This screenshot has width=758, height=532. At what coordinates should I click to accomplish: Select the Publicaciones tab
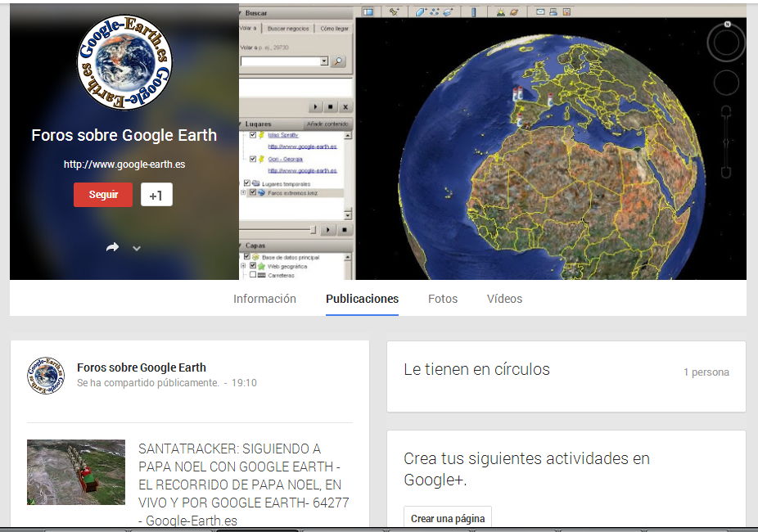point(362,299)
